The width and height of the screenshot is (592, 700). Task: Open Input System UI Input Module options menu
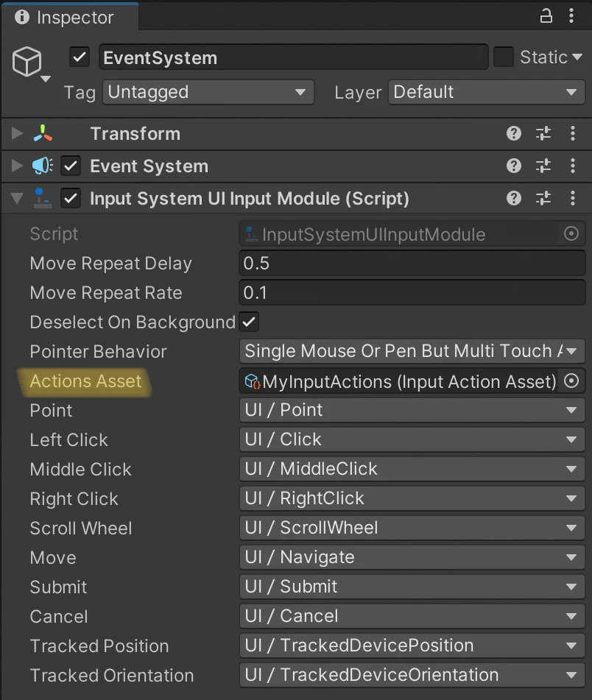click(573, 199)
